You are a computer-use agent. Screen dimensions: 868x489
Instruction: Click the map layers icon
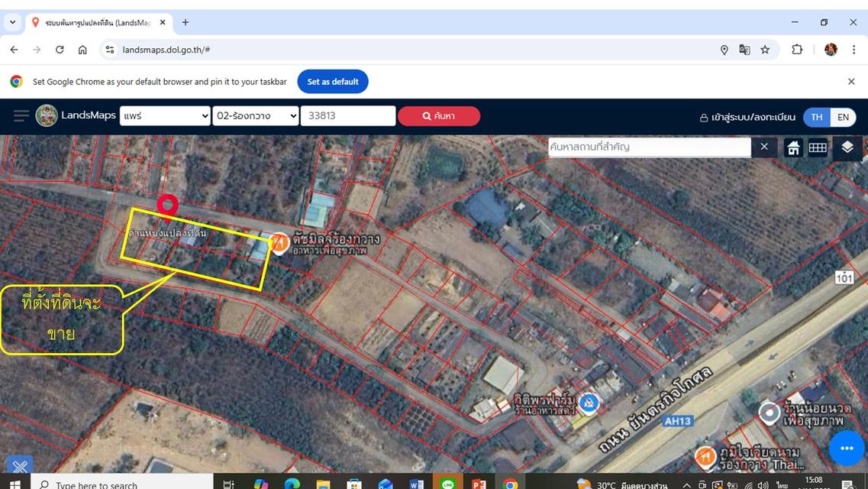pyautogui.click(x=847, y=147)
